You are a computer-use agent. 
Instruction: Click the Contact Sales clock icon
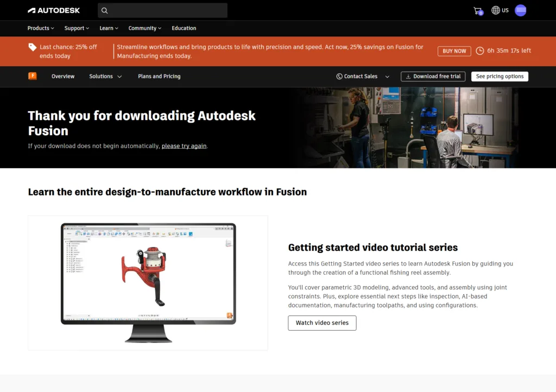[339, 76]
